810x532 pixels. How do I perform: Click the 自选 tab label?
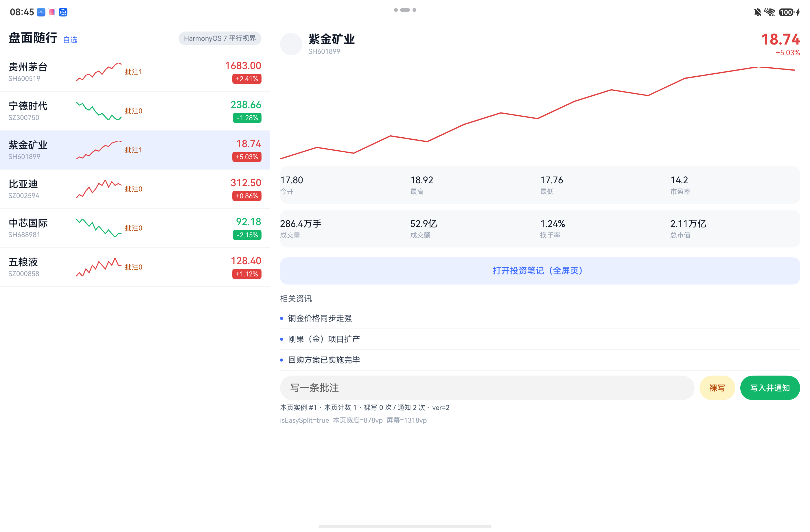tap(70, 40)
